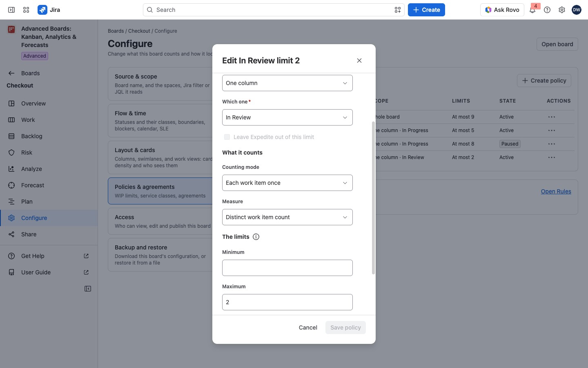Click the Minimum limit input field
Viewport: 588px width, 368px height.
coord(287,268)
